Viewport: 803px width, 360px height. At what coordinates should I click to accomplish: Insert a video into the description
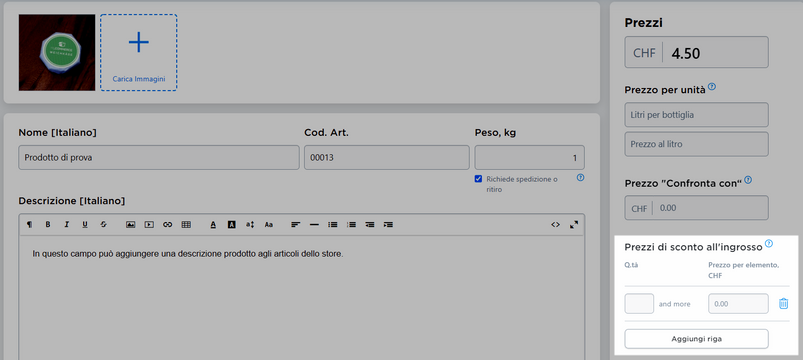click(x=149, y=224)
